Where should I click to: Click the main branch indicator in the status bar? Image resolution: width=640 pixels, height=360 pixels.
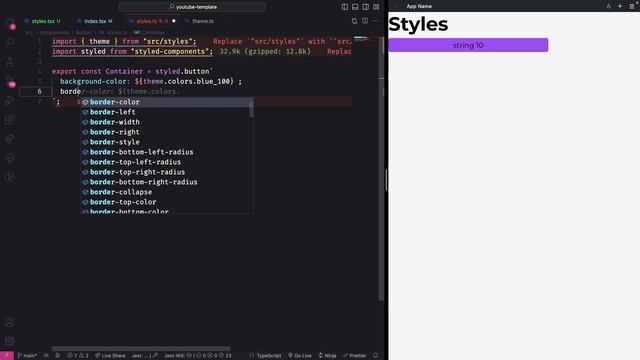point(27,356)
